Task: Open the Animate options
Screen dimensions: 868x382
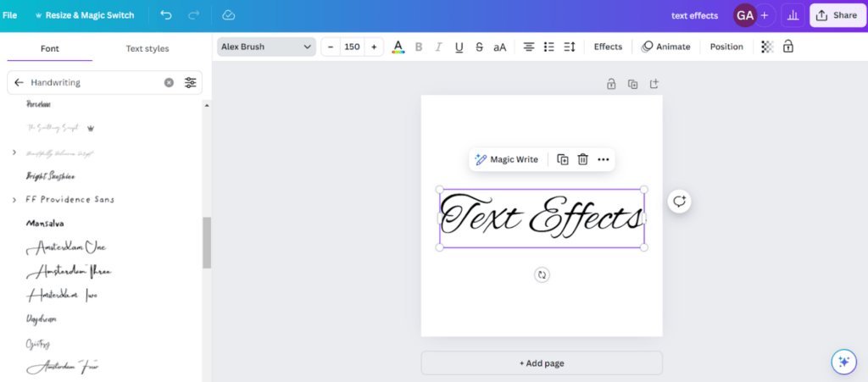Action: (x=666, y=47)
